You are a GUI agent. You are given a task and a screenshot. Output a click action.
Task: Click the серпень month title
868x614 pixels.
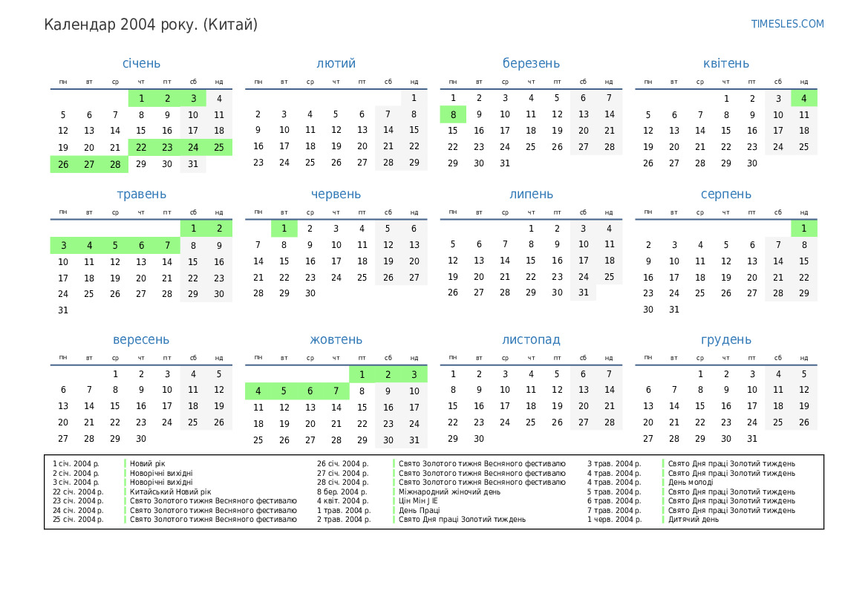[x=725, y=195]
